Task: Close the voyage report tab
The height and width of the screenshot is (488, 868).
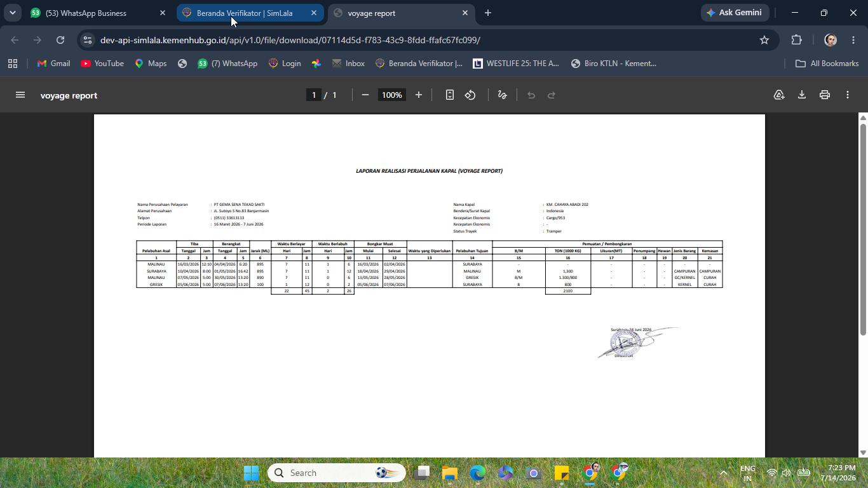Action: pos(465,13)
